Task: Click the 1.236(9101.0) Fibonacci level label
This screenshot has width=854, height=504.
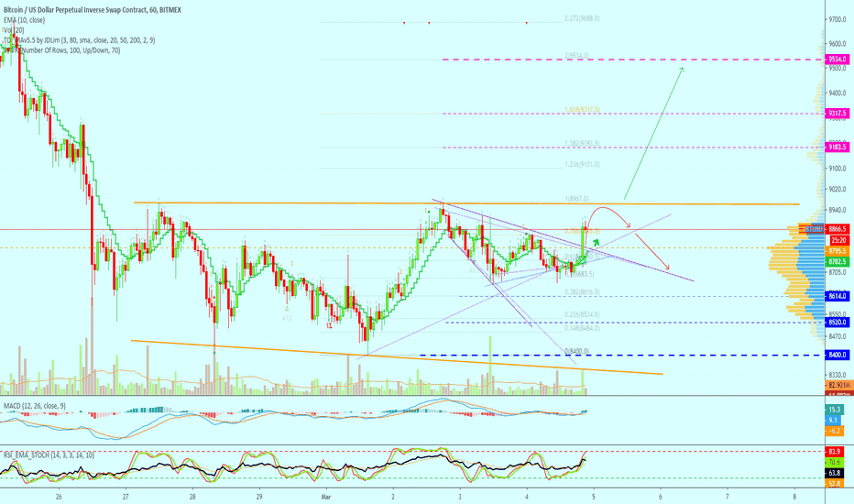Action: coord(582,164)
